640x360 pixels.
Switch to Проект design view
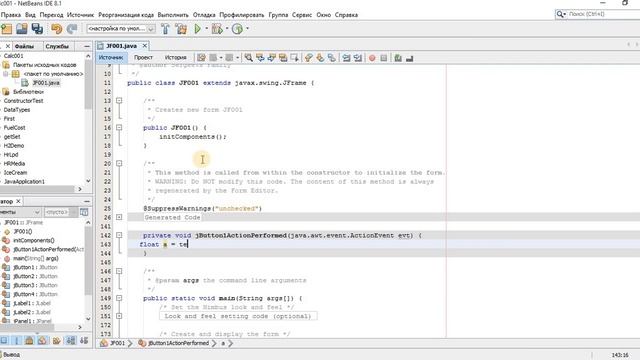pos(143,58)
